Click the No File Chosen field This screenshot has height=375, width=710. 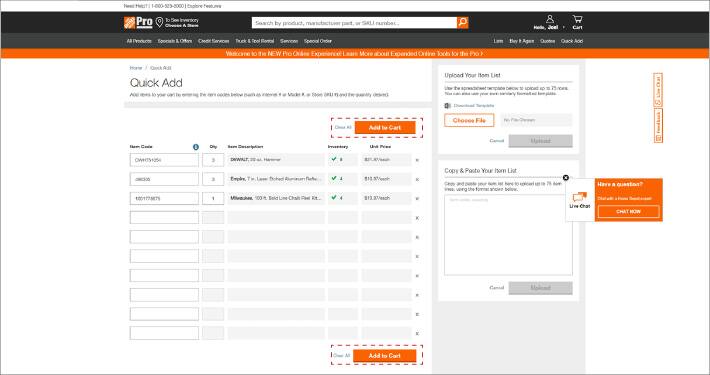(536, 120)
